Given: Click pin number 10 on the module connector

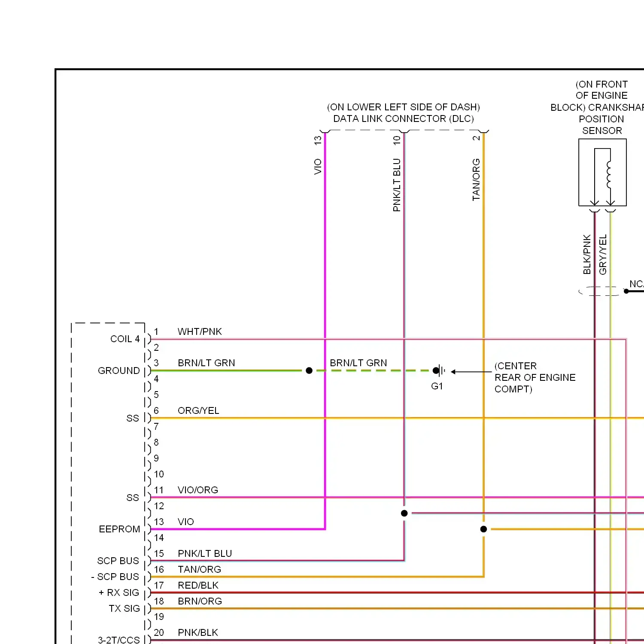Looking at the screenshot, I should point(159,474).
